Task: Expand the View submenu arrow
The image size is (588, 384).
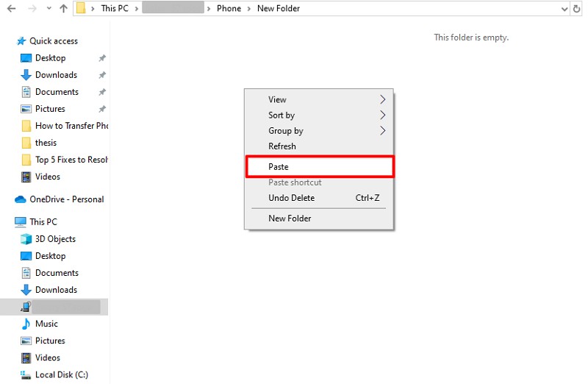Action: tap(382, 99)
